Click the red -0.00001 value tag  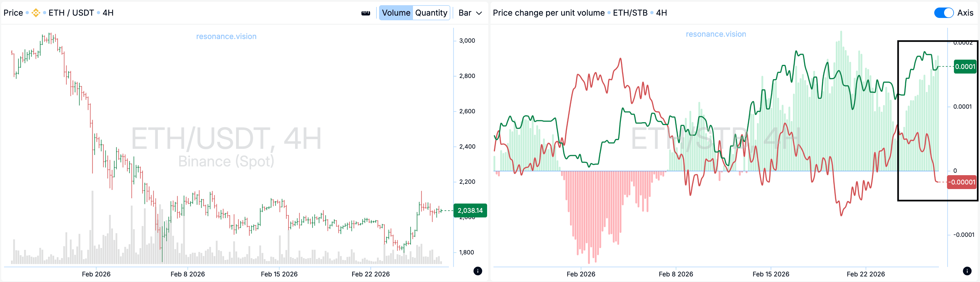(x=961, y=182)
